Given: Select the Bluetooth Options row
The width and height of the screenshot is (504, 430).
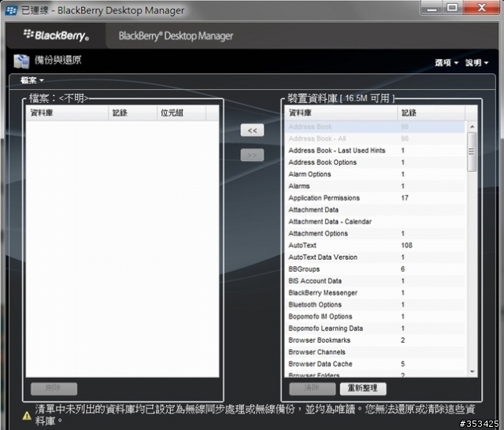Looking at the screenshot, I should [x=375, y=305].
